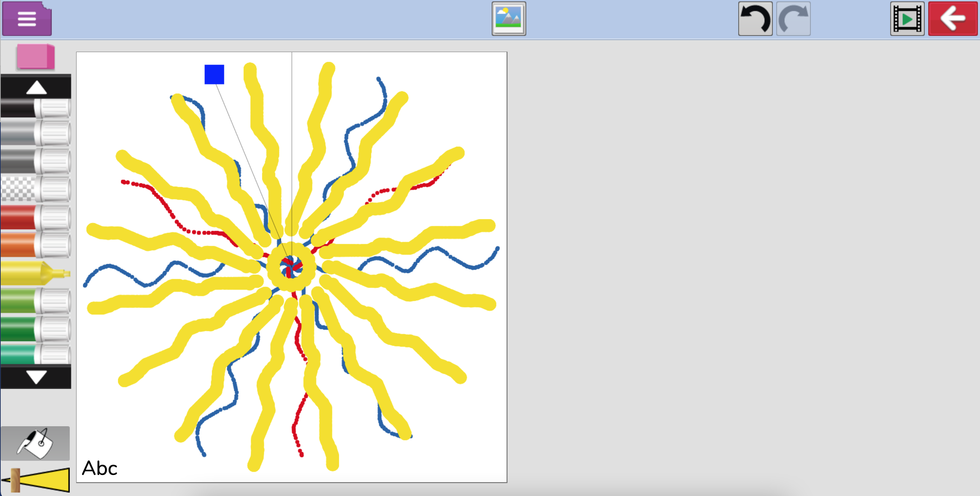Pick the black marker
This screenshot has height=496, width=980.
(x=36, y=108)
